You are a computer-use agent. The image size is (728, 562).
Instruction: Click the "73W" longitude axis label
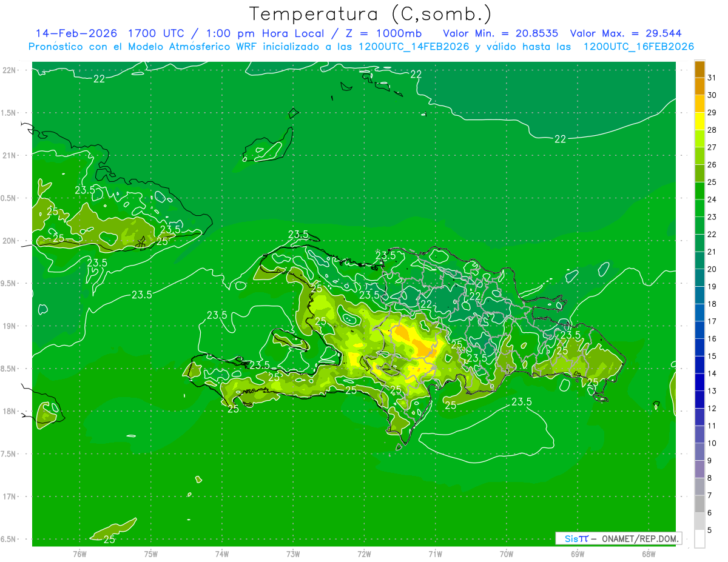point(293,554)
